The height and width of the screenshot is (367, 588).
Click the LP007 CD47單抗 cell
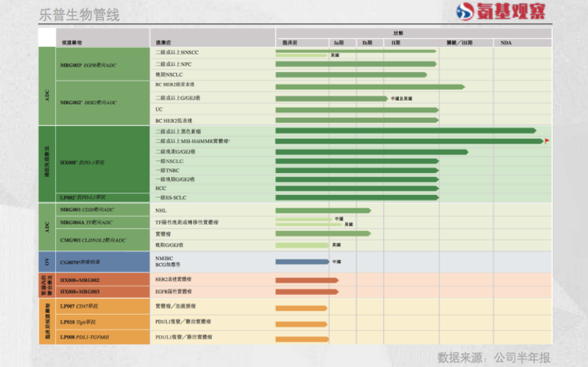pyautogui.click(x=102, y=306)
